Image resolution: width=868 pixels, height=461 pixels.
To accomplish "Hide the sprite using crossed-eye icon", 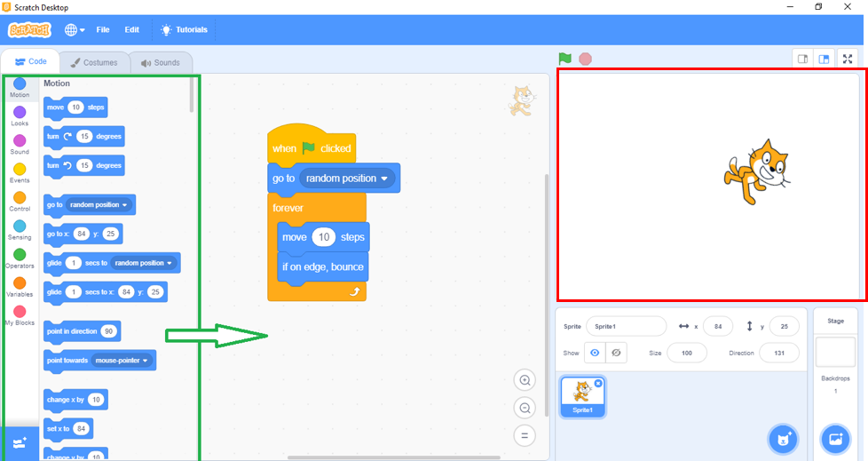I will [x=615, y=353].
